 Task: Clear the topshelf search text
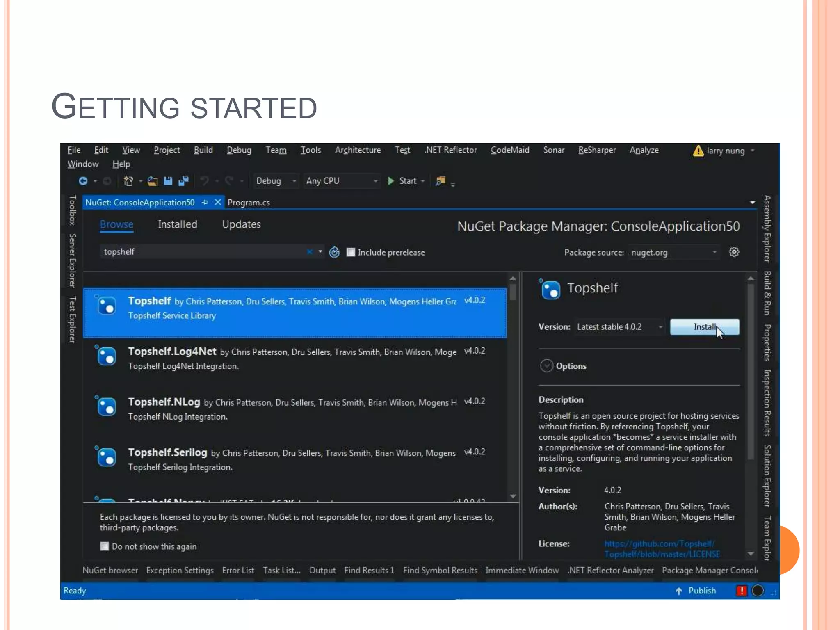tap(310, 252)
